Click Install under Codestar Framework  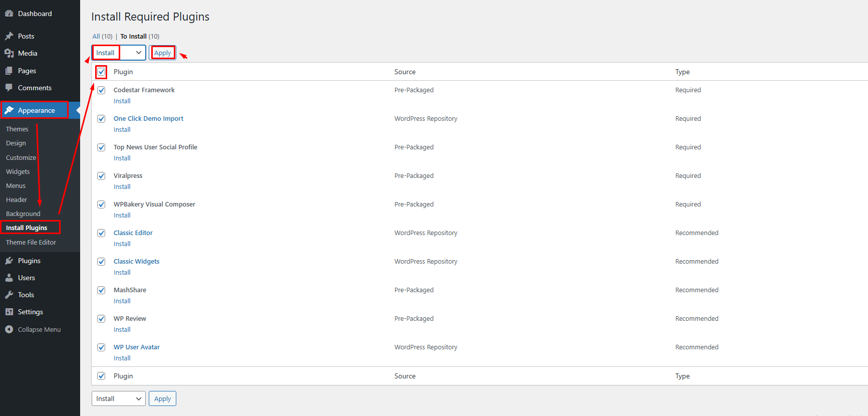point(122,101)
